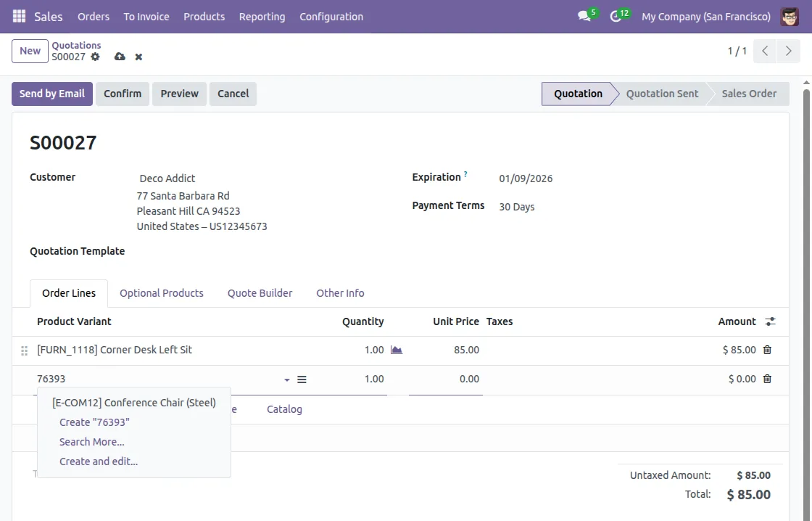Open the optional columns icon in Amount header
The width and height of the screenshot is (812, 521).
(x=769, y=321)
